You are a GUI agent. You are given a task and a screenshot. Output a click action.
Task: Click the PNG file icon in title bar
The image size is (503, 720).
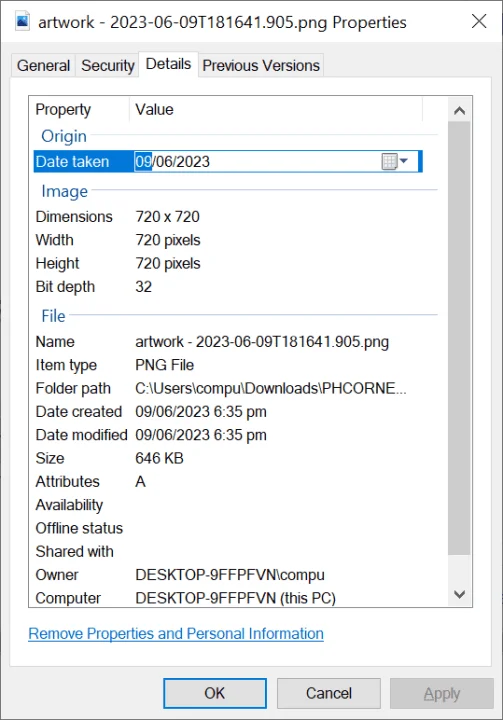22,22
